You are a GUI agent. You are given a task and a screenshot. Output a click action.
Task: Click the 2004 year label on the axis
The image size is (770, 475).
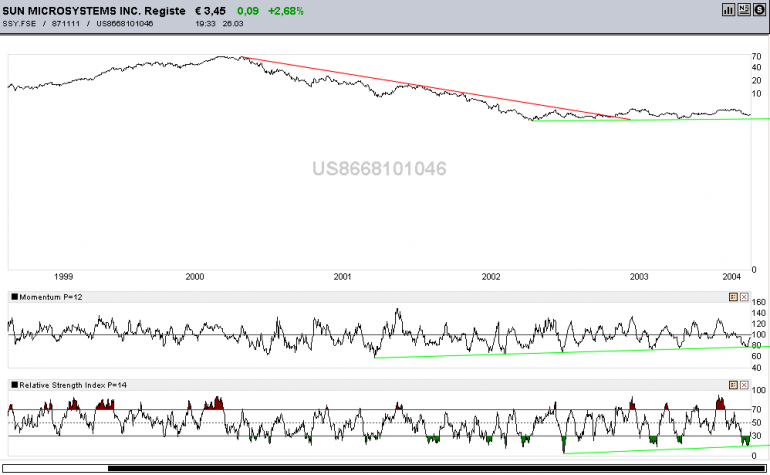pos(732,277)
